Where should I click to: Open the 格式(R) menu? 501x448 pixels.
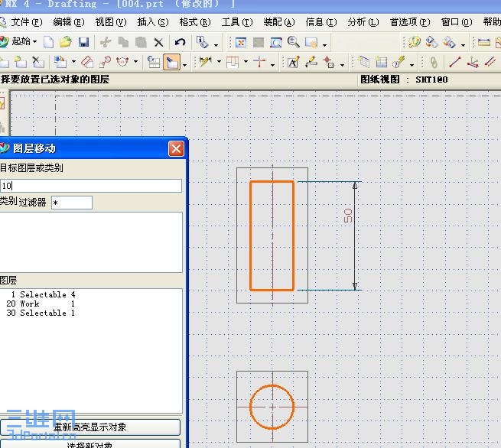(195, 22)
